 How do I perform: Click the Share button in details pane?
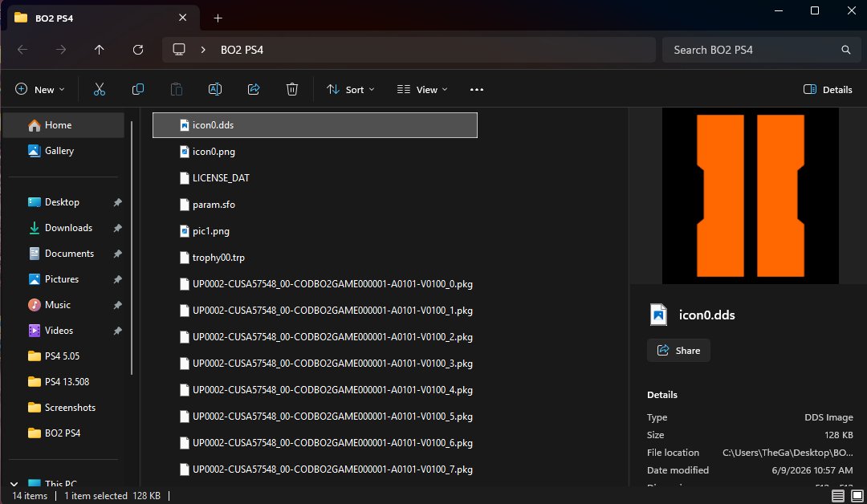[x=678, y=351]
